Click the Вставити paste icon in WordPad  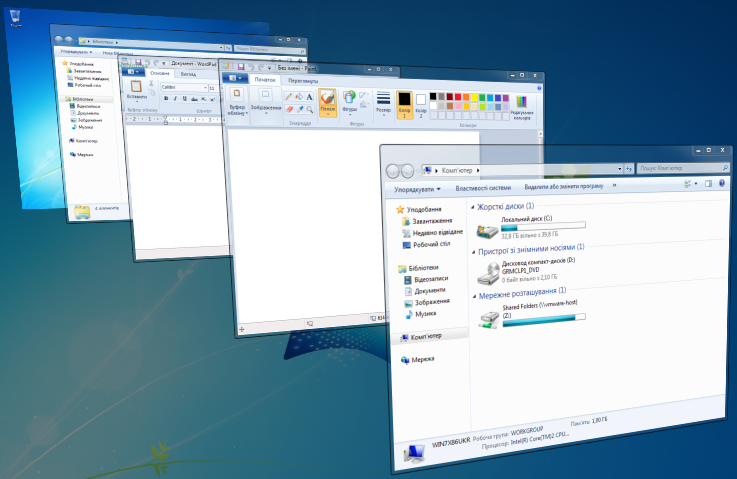click(x=136, y=88)
